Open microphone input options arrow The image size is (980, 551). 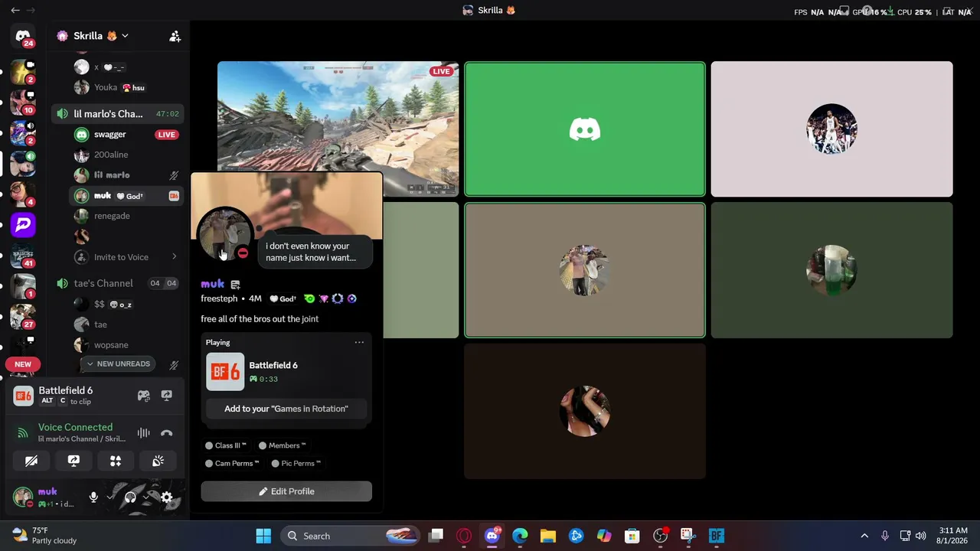click(x=110, y=497)
